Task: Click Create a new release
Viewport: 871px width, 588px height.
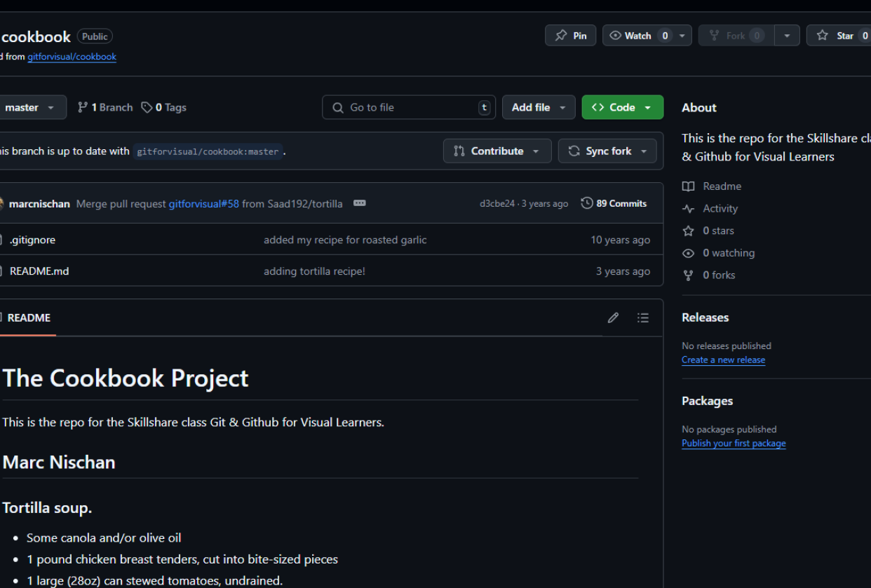Action: click(723, 360)
